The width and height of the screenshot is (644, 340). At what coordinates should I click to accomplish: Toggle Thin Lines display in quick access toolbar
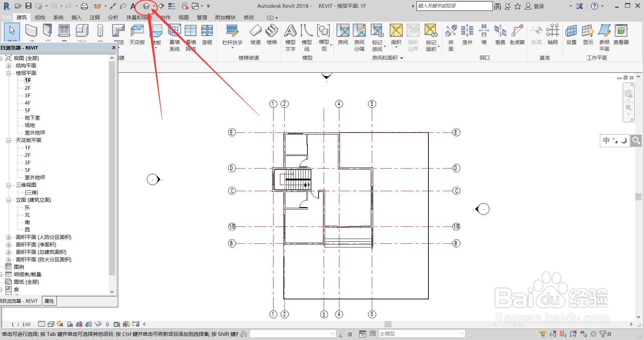(x=172, y=6)
